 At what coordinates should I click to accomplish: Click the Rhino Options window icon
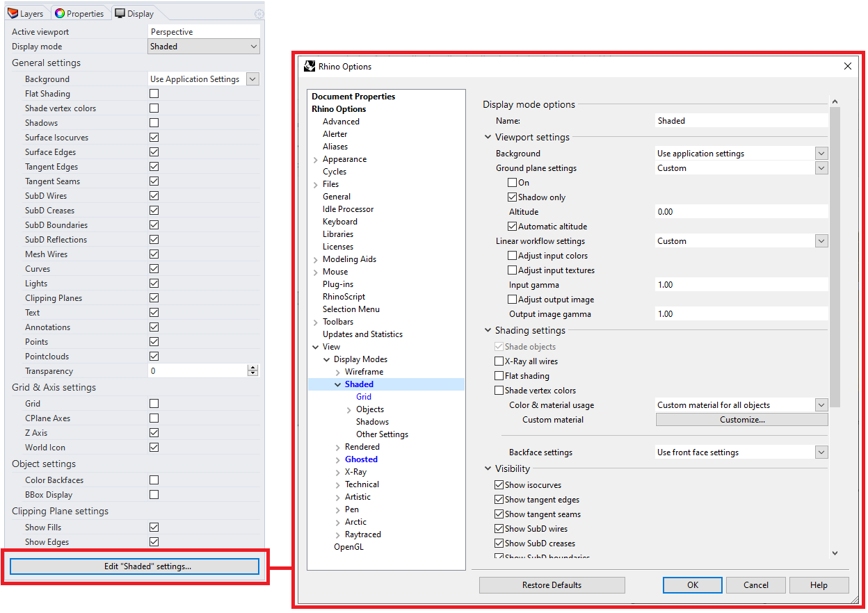pos(310,67)
